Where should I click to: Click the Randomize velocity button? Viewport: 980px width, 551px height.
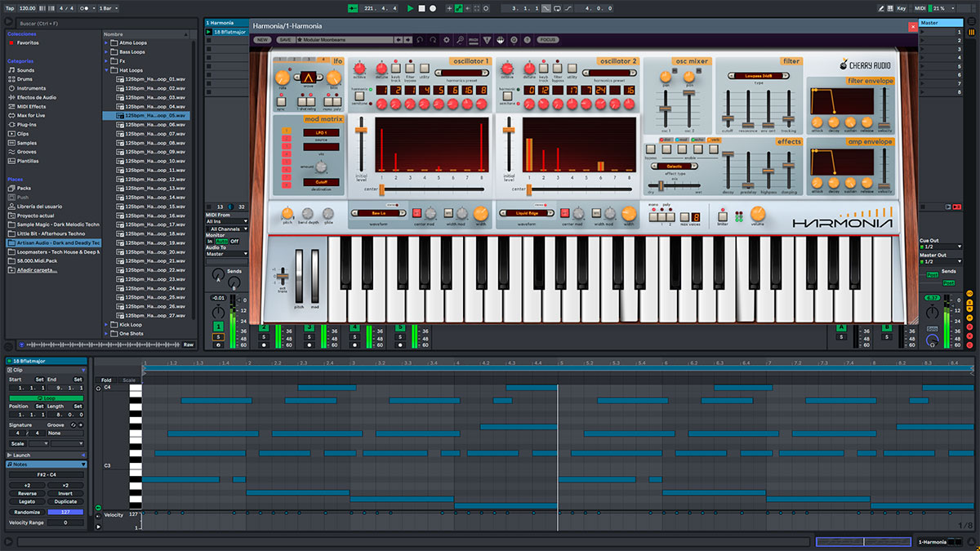[27, 512]
